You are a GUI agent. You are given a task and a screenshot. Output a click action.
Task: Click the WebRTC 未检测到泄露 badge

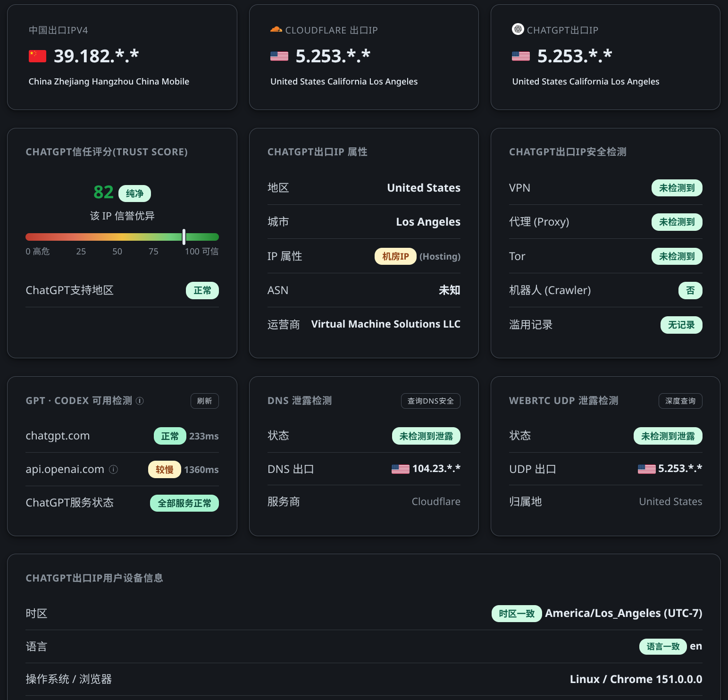668,436
